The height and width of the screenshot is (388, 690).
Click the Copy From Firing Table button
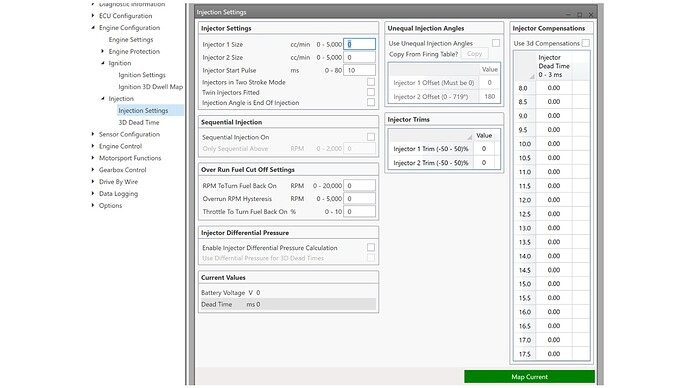click(x=474, y=54)
